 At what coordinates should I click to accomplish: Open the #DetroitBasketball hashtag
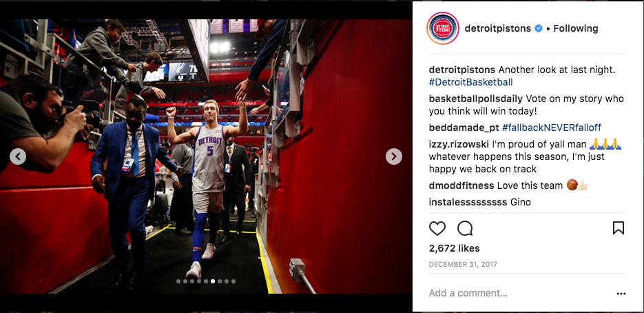pos(470,82)
